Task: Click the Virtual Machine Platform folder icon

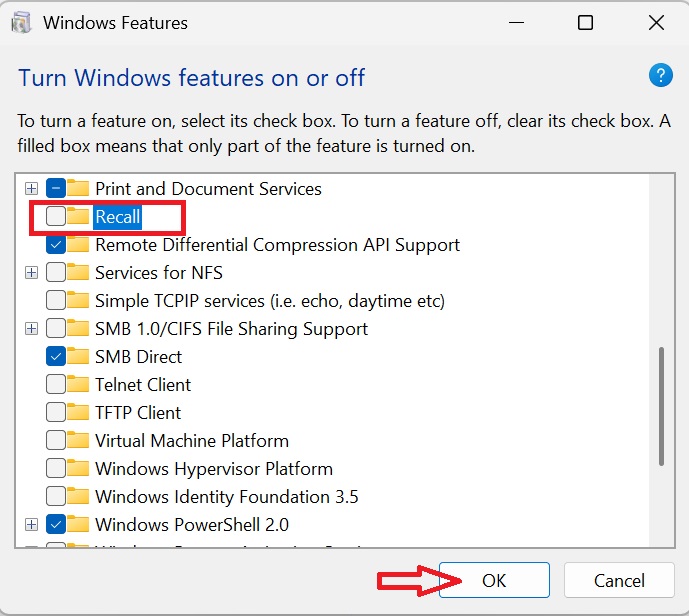Action: coord(80,440)
